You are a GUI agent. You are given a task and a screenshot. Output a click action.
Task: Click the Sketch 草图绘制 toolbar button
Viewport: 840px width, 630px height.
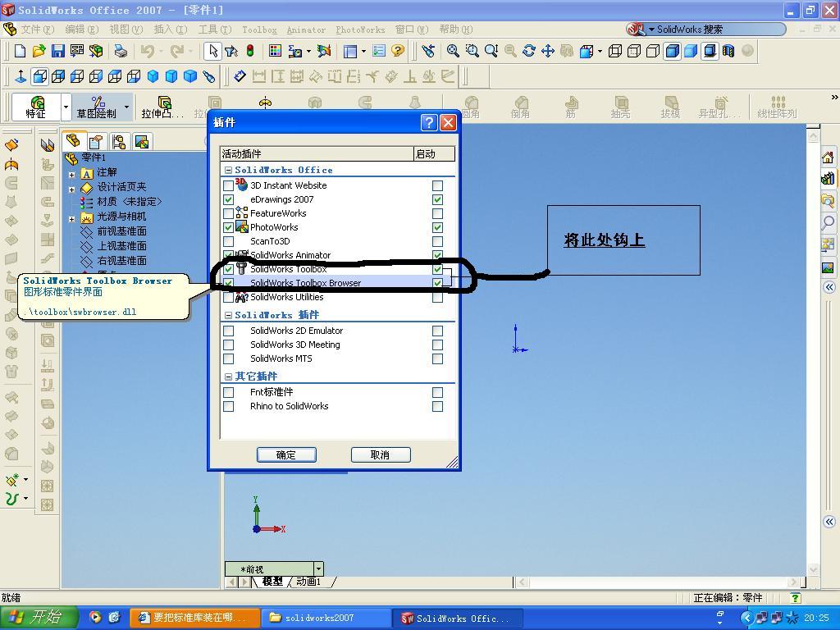pyautogui.click(x=97, y=107)
